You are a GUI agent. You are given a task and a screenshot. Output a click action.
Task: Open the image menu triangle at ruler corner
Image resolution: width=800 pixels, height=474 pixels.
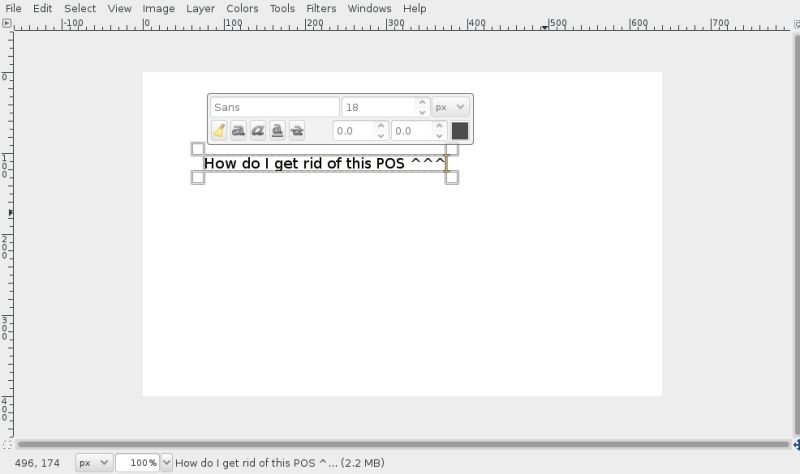click(7, 23)
